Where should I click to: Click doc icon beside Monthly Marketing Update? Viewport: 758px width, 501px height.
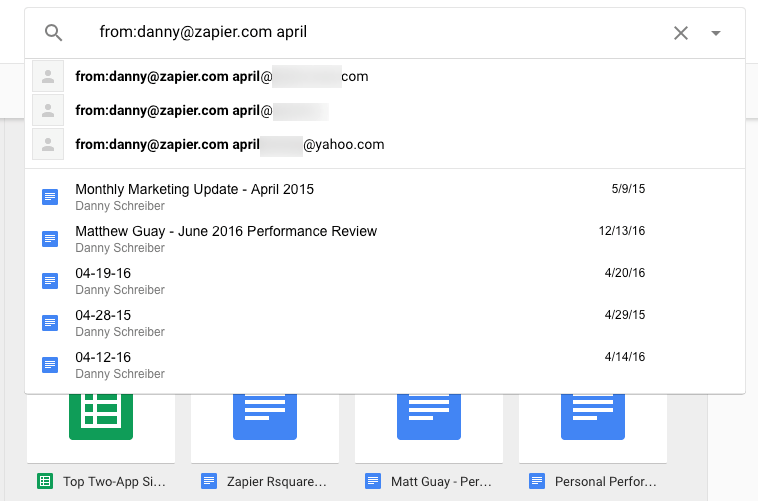point(50,197)
